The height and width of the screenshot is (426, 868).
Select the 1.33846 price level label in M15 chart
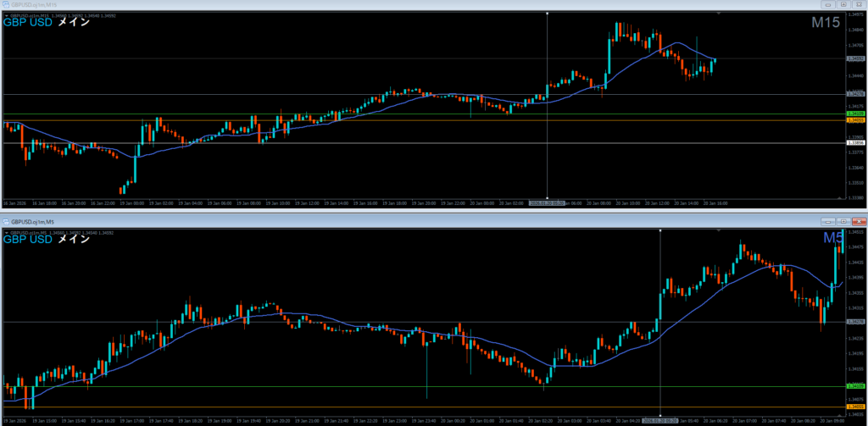coord(855,143)
